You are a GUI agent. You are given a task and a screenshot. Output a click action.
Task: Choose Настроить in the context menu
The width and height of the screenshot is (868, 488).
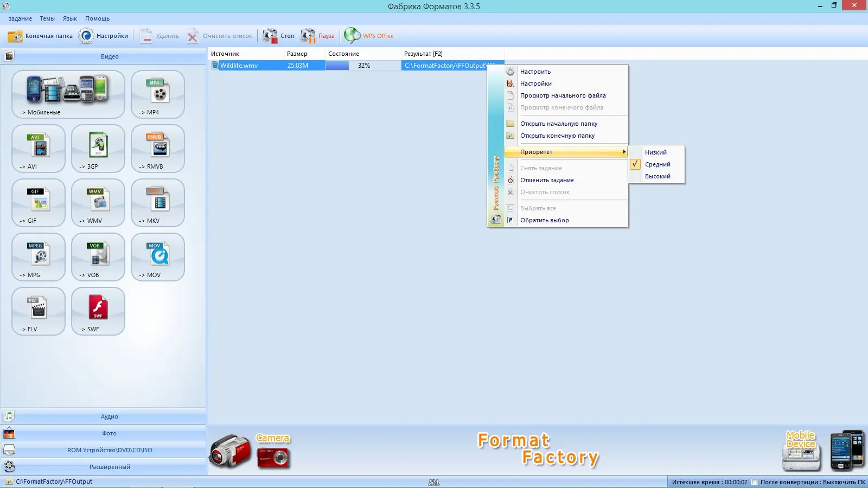[x=566, y=72]
